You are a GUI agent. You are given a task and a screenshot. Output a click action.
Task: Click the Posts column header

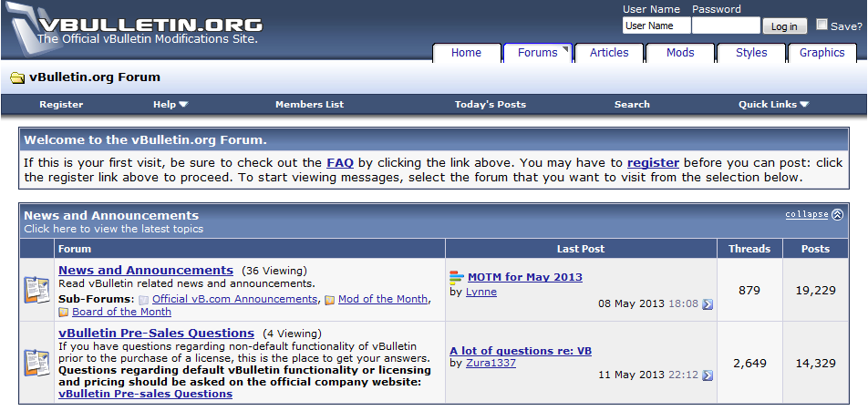[815, 249]
